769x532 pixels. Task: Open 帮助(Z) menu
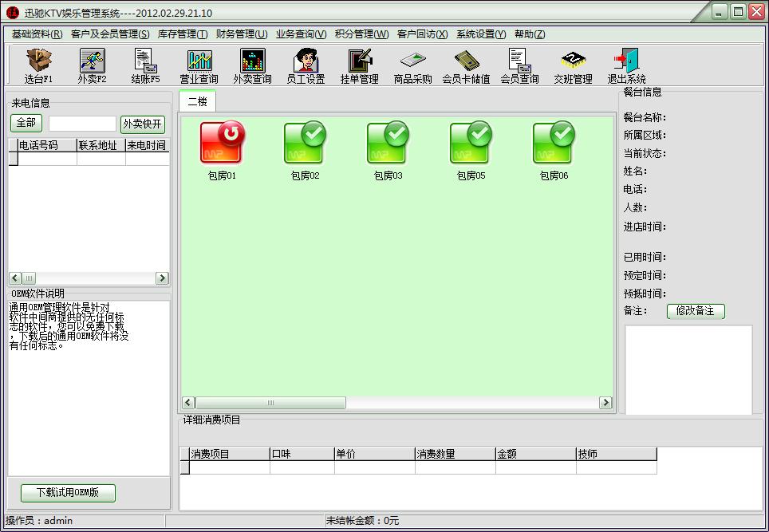click(x=530, y=34)
